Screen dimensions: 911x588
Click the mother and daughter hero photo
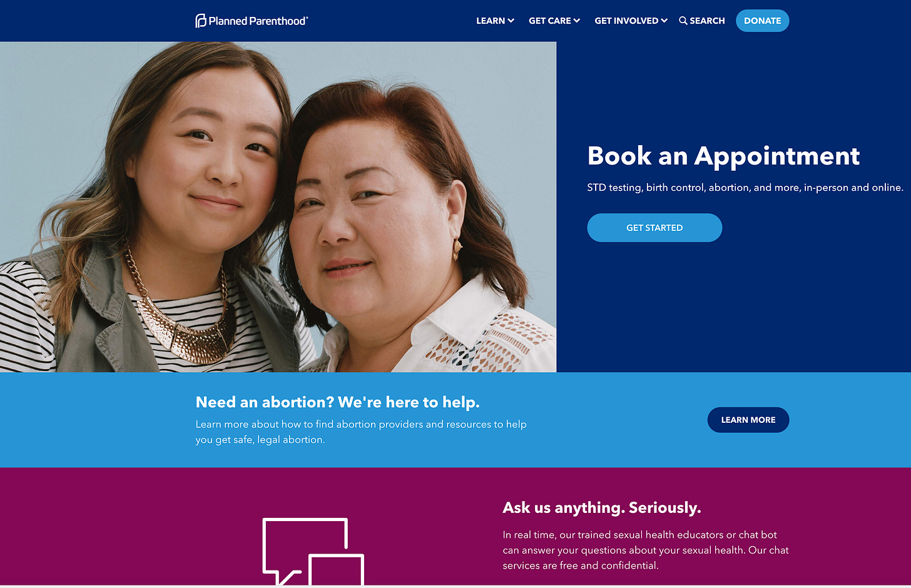click(278, 207)
